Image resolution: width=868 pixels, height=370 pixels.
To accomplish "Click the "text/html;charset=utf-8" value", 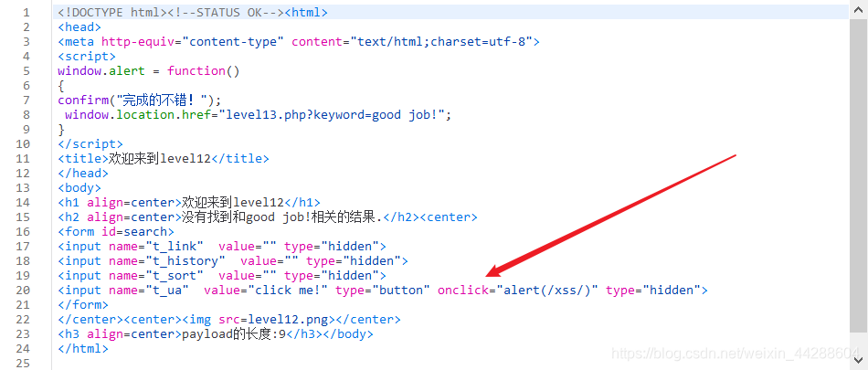I will click(441, 41).
